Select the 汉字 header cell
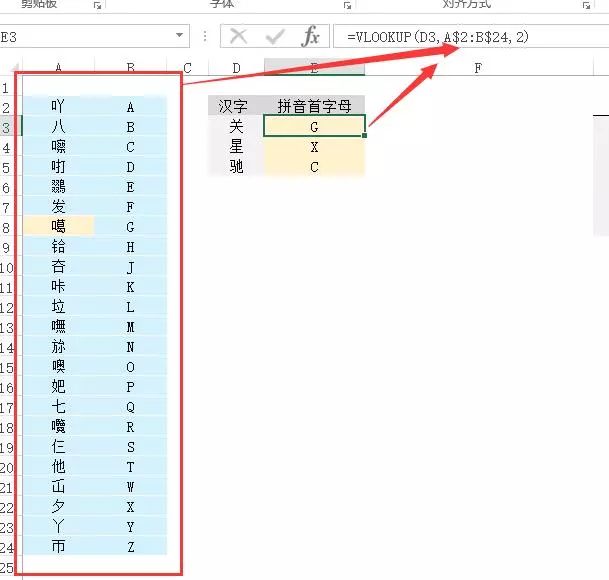The width and height of the screenshot is (609, 580). (236, 106)
